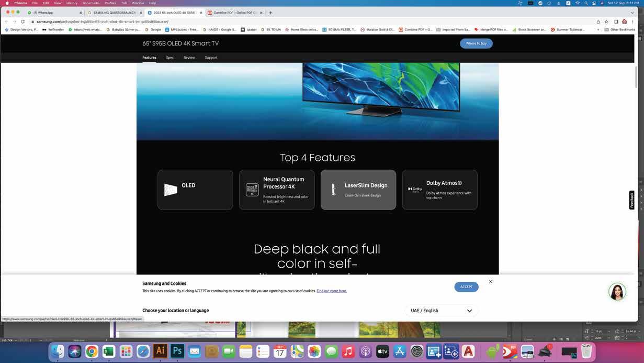Open Calendar from the Dock
The width and height of the screenshot is (644, 363).
[280, 351]
